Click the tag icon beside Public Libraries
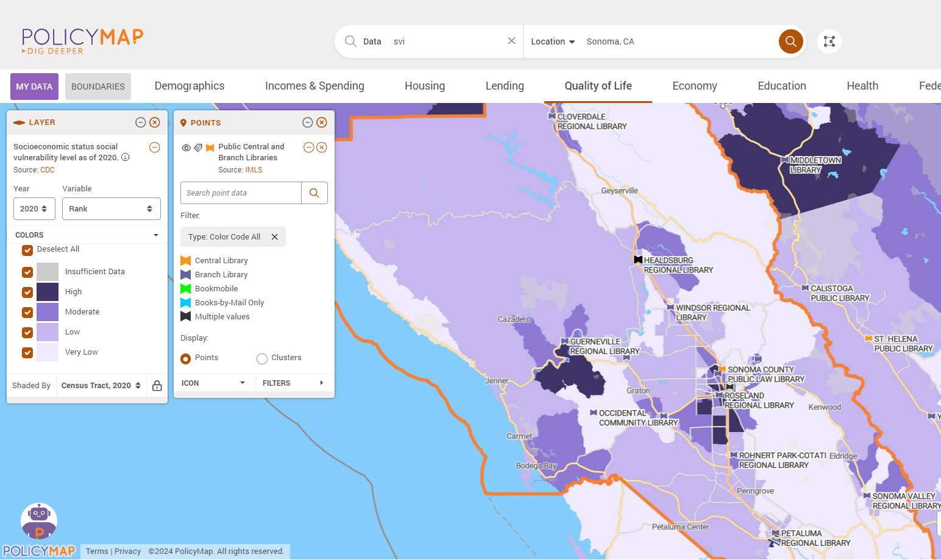Image resolution: width=941 pixels, height=560 pixels. tap(198, 147)
